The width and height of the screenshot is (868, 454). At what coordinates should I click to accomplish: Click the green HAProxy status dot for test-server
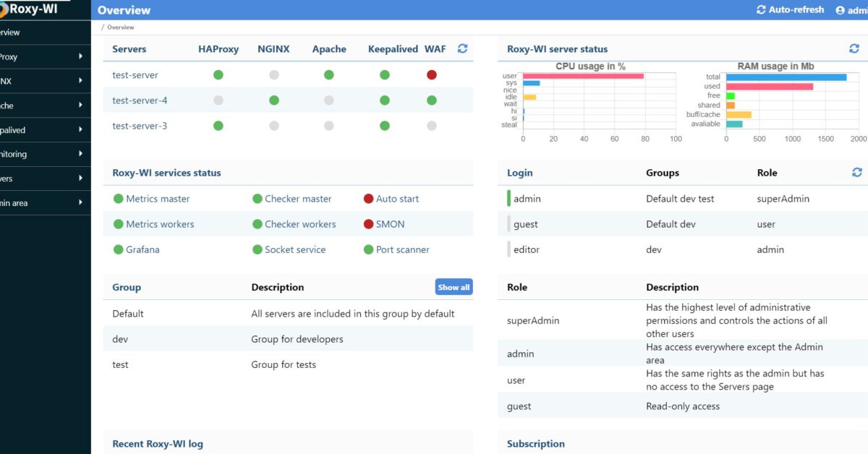click(218, 74)
